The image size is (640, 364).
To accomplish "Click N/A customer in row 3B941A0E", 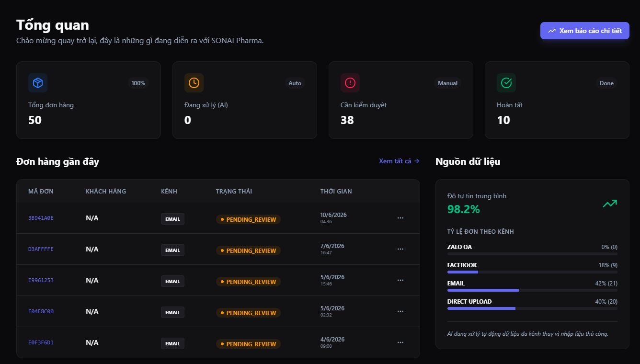I will coord(92,218).
